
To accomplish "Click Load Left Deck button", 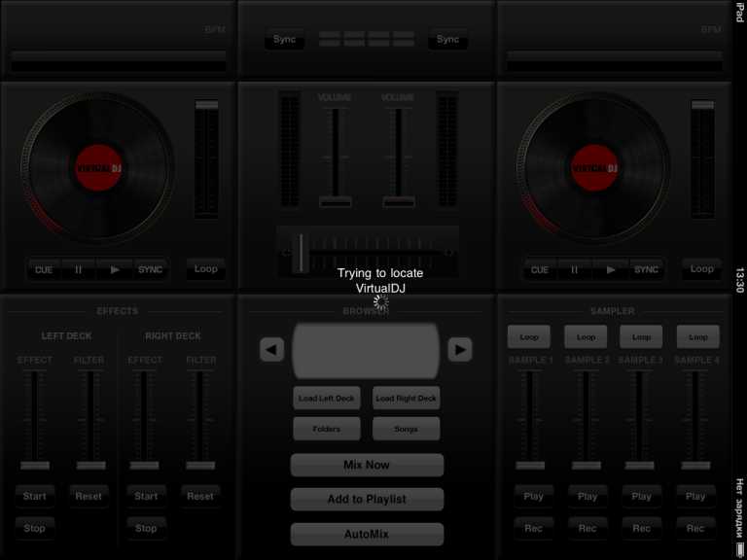I will point(327,398).
